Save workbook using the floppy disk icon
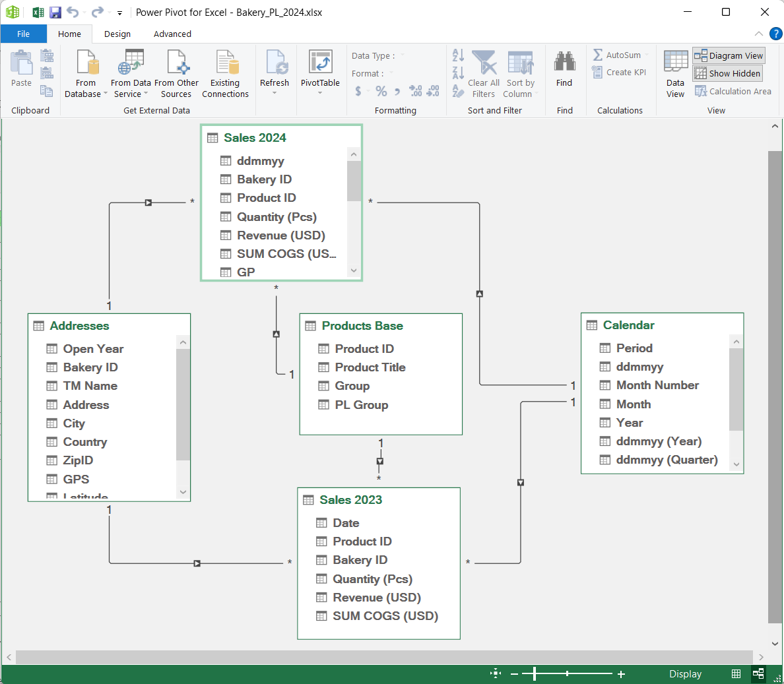Image resolution: width=784 pixels, height=684 pixels. [55, 13]
